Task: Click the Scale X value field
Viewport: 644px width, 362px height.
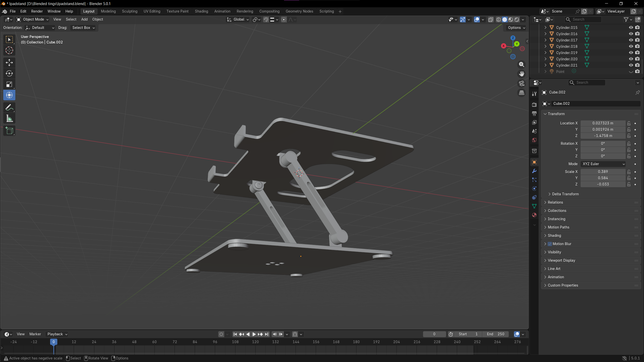Action: click(603, 172)
